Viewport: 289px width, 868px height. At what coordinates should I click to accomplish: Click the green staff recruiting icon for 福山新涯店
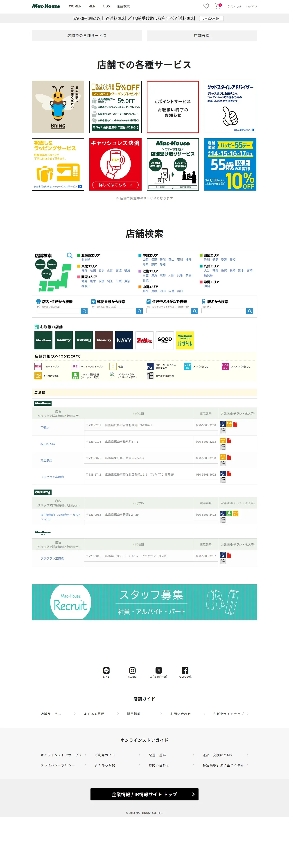[229, 513]
